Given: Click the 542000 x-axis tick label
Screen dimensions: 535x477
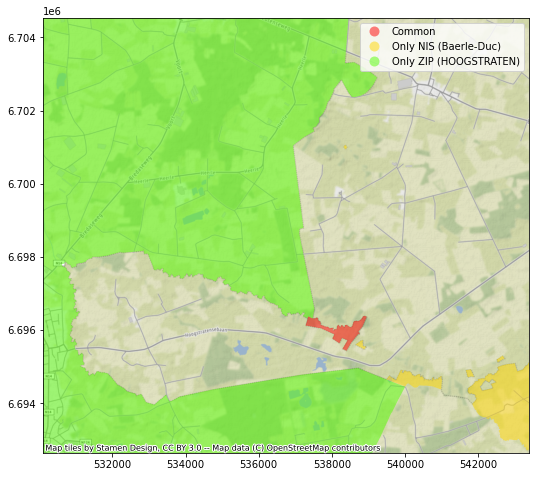Looking at the screenshot, I should (478, 464).
